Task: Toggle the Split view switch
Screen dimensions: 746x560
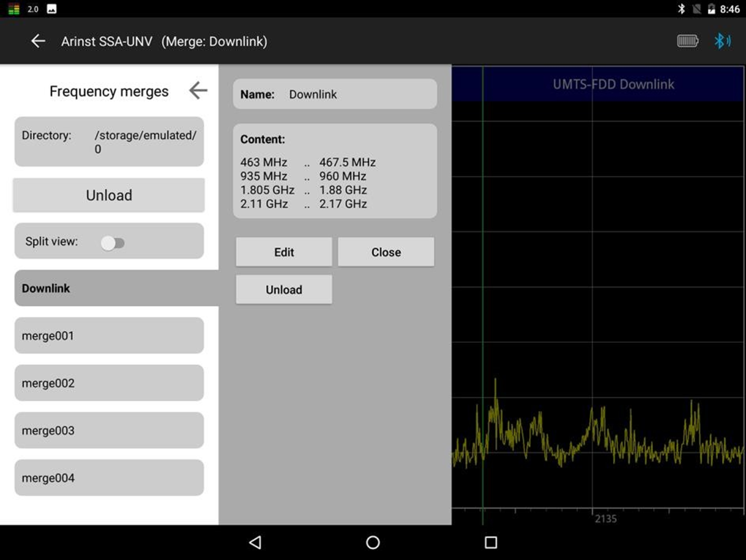Action: pos(113,243)
